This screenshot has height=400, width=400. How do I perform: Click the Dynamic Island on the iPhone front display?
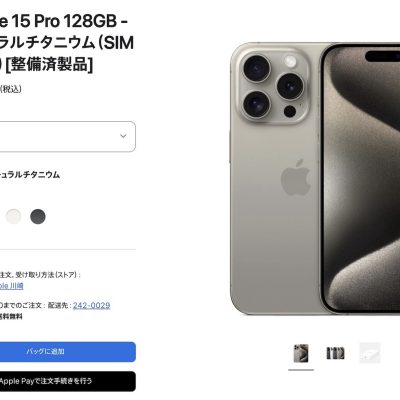[x=383, y=56]
